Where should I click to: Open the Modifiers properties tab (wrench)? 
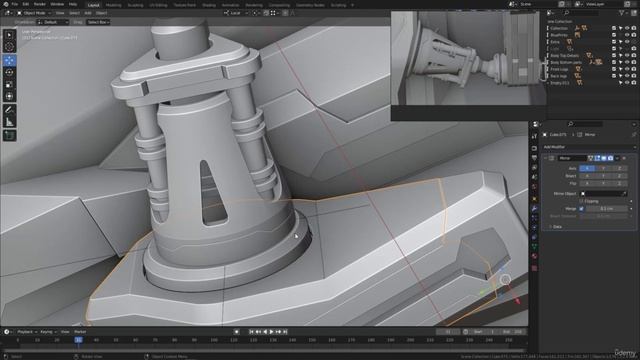[534, 208]
